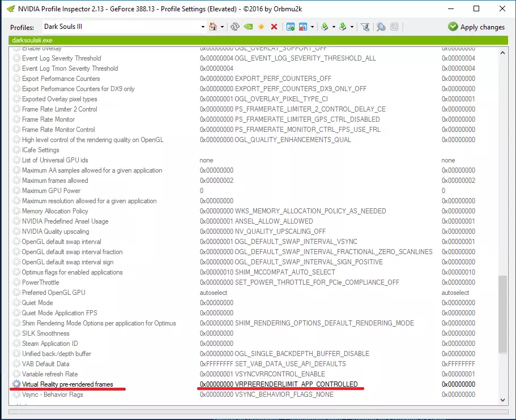Click the default 0xFFFFFFFF for VAB Default Data
This screenshot has width=516, height=420.
point(458,364)
